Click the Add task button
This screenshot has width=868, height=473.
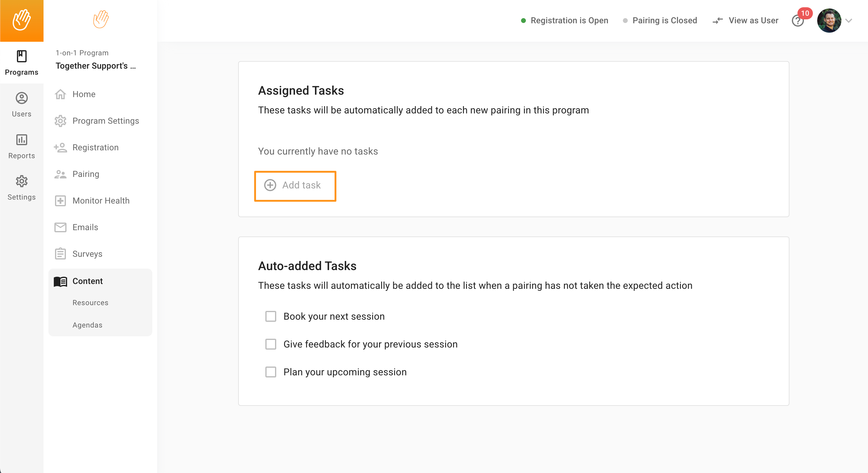(x=295, y=186)
